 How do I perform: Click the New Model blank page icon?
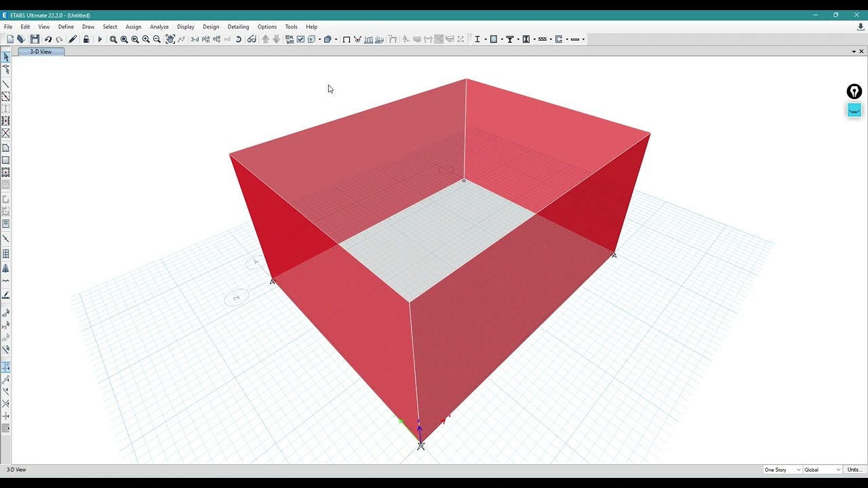pos(10,39)
